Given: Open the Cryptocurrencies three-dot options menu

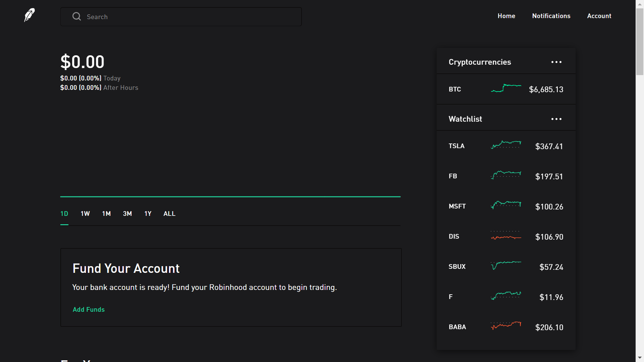Looking at the screenshot, I should 556,62.
